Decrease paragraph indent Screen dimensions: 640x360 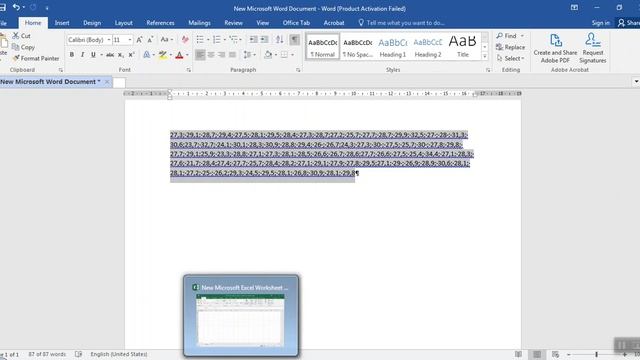pyautogui.click(x=253, y=40)
